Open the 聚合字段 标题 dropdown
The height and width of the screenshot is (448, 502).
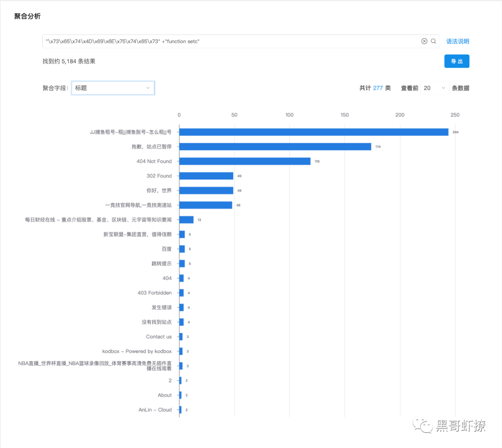[113, 88]
